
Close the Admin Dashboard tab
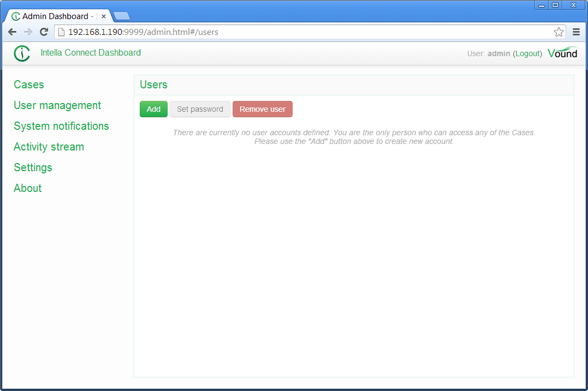tap(104, 16)
